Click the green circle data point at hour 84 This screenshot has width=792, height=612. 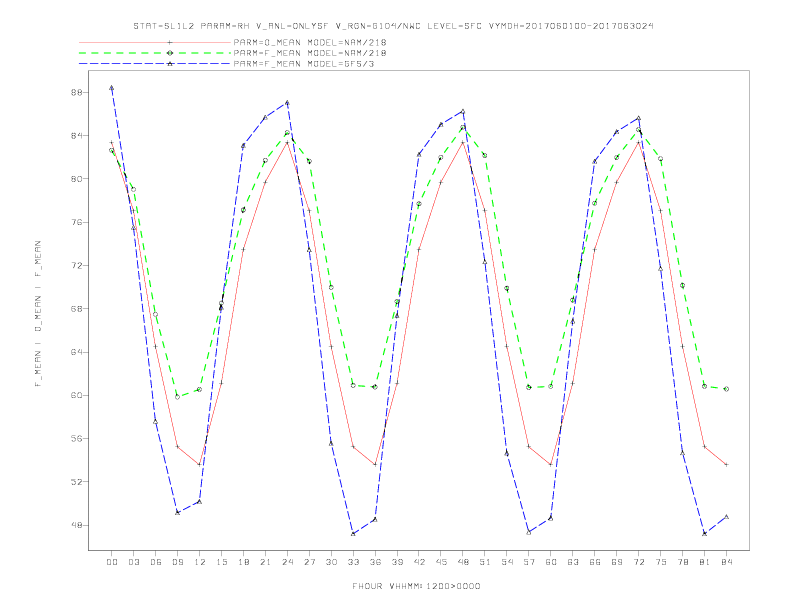point(726,389)
